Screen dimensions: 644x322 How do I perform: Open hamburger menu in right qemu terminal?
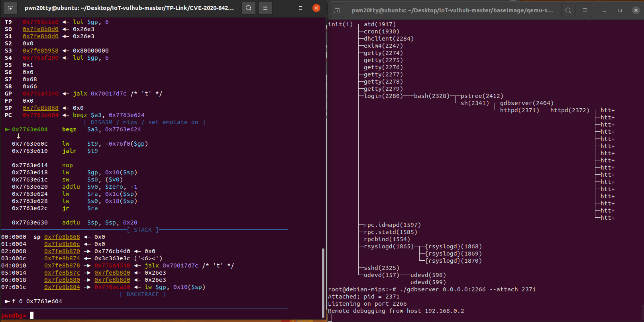pyautogui.click(x=585, y=10)
